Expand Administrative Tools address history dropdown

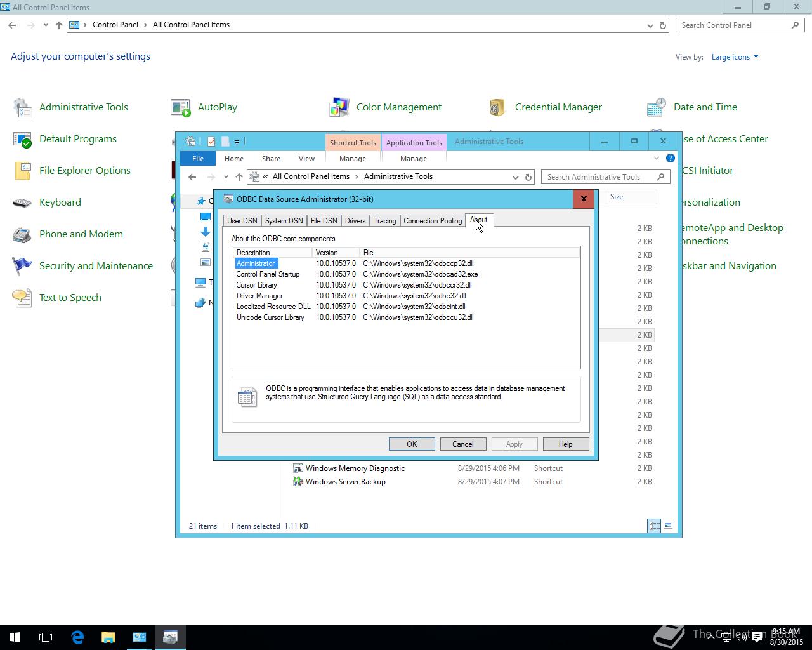click(516, 177)
